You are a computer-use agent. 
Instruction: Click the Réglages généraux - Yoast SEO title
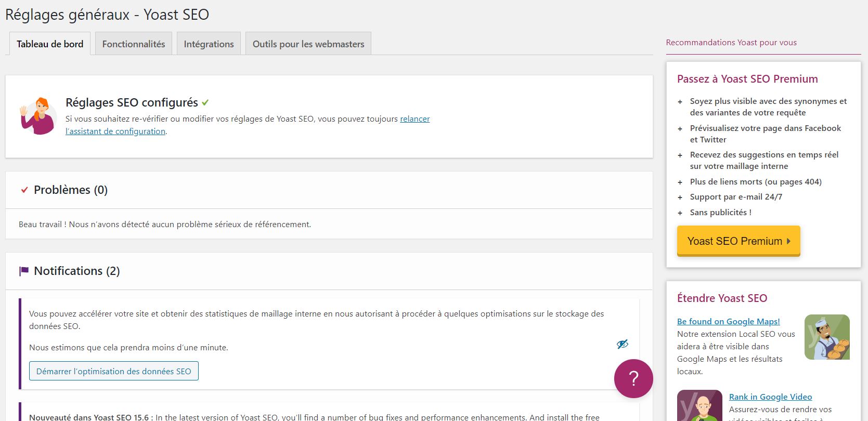(x=107, y=15)
